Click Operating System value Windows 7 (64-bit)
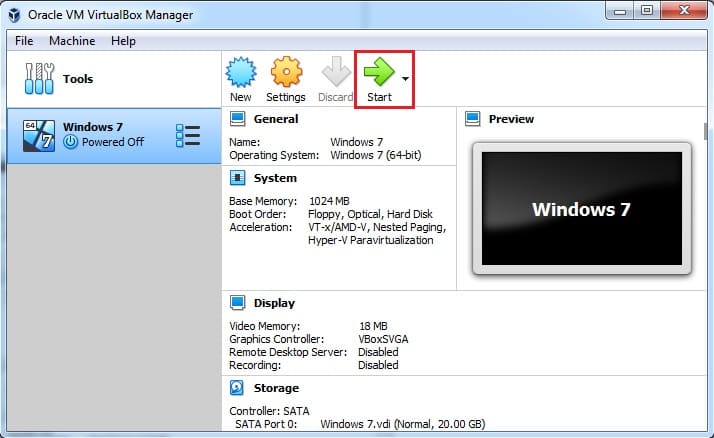This screenshot has height=438, width=714. (376, 155)
